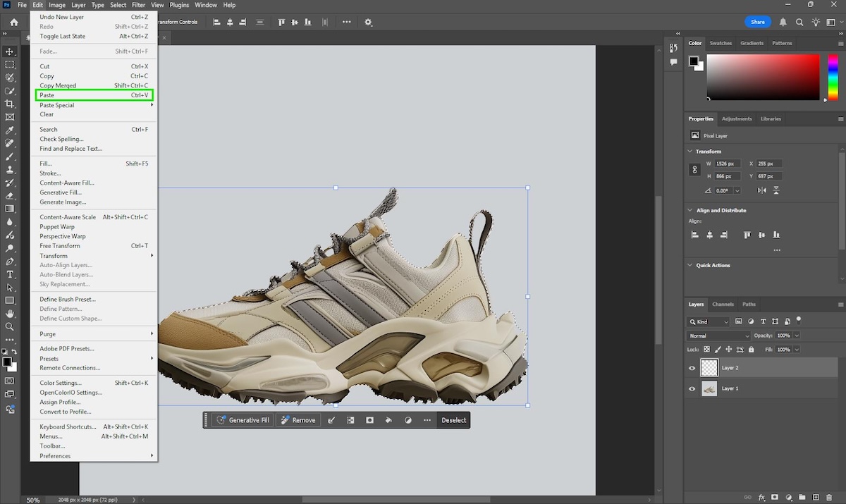The width and height of the screenshot is (846, 504).
Task: Click Generative Fill in contextual bar
Action: (243, 420)
